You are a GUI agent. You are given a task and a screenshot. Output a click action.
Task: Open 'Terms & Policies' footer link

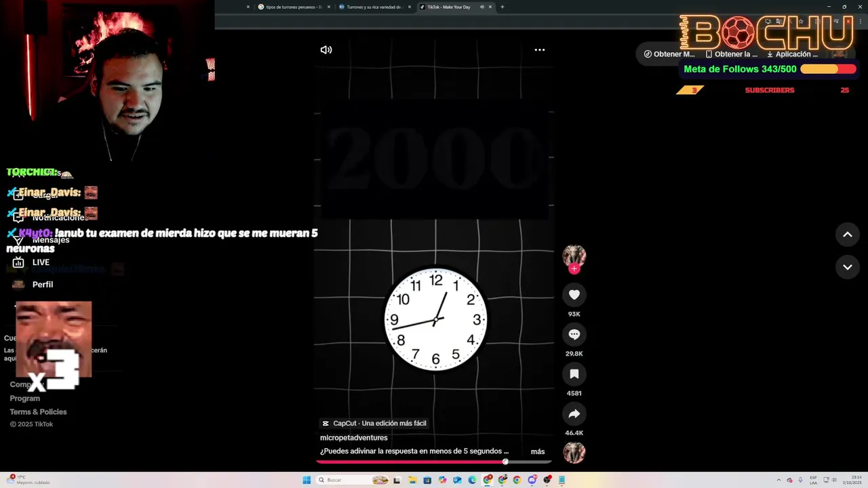[38, 412]
